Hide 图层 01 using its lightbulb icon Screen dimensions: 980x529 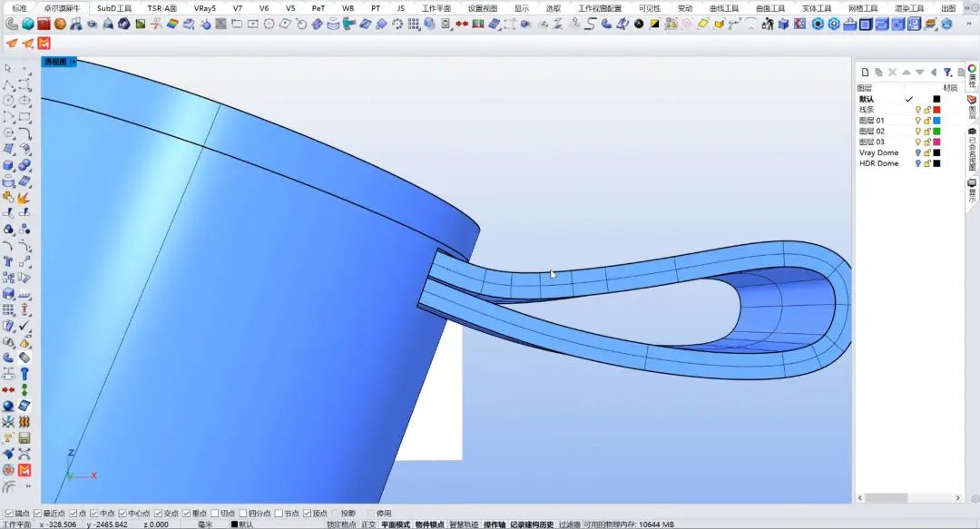(917, 121)
